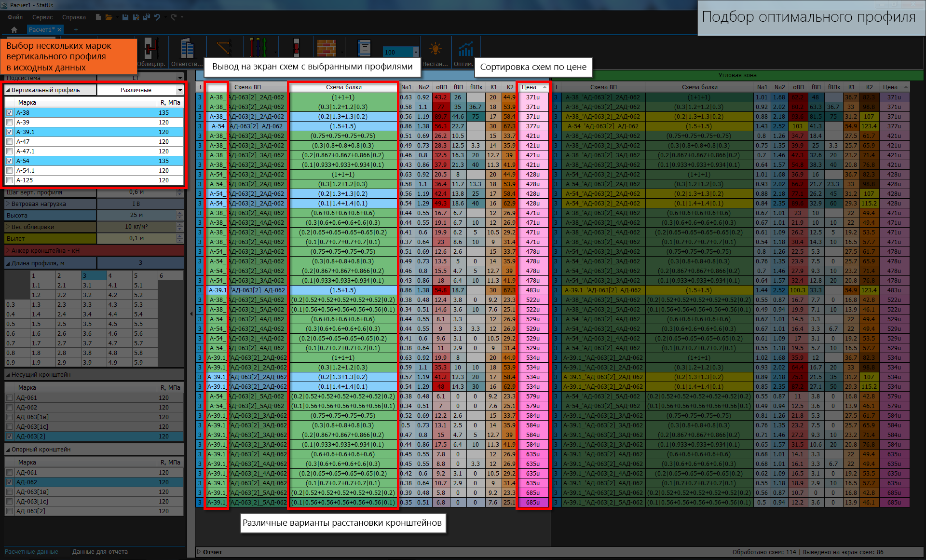Open the Сервис menu
Viewport: 926px width, 560px height.
[42, 17]
